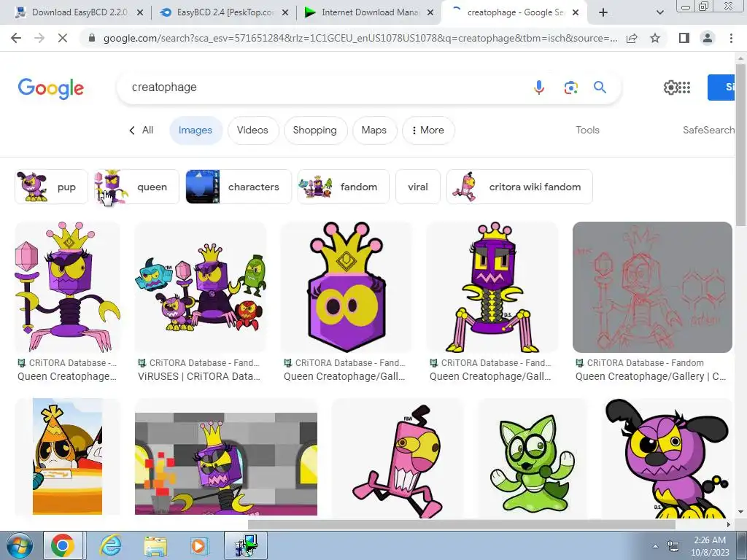Open Windows Explorer folder in taskbar
747x560 pixels.
[x=155, y=545]
